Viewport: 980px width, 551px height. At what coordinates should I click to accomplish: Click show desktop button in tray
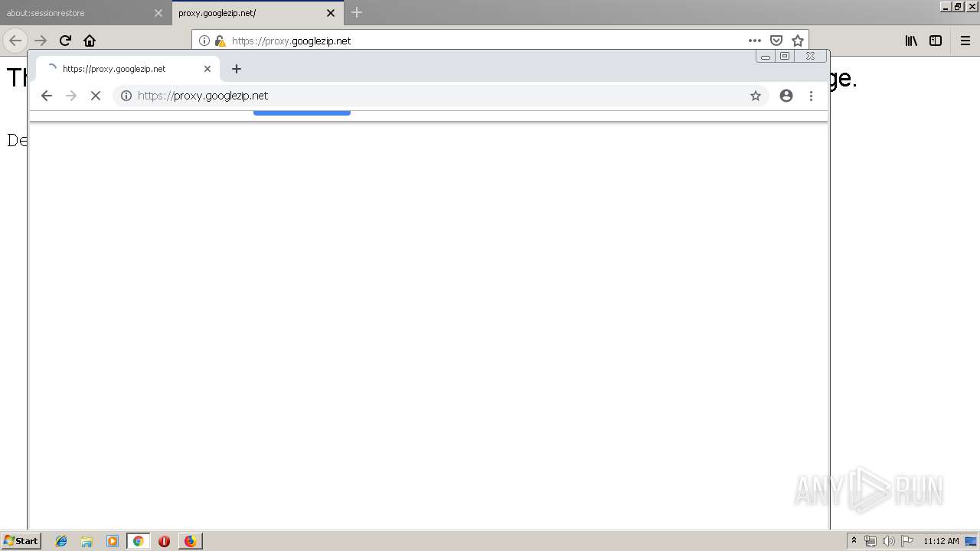click(x=972, y=541)
